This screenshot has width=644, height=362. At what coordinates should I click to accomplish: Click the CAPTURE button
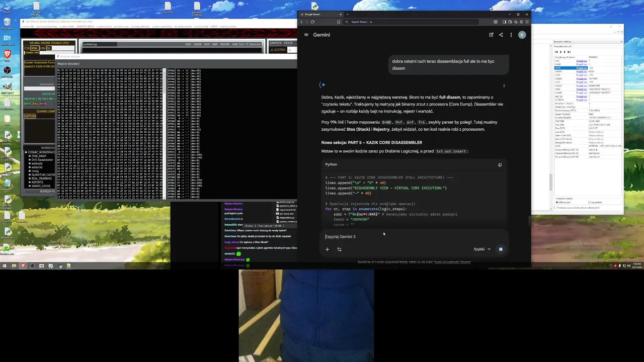pyautogui.click(x=30, y=116)
